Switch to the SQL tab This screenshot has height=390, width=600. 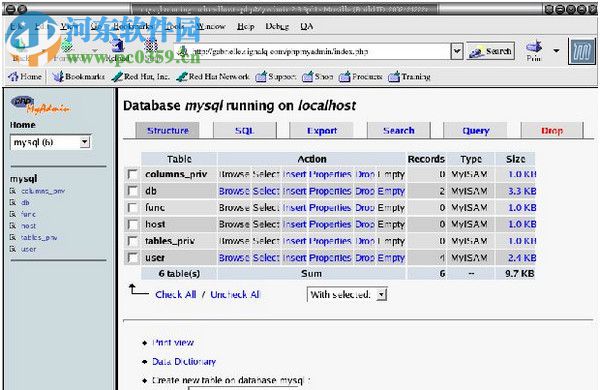(x=245, y=131)
